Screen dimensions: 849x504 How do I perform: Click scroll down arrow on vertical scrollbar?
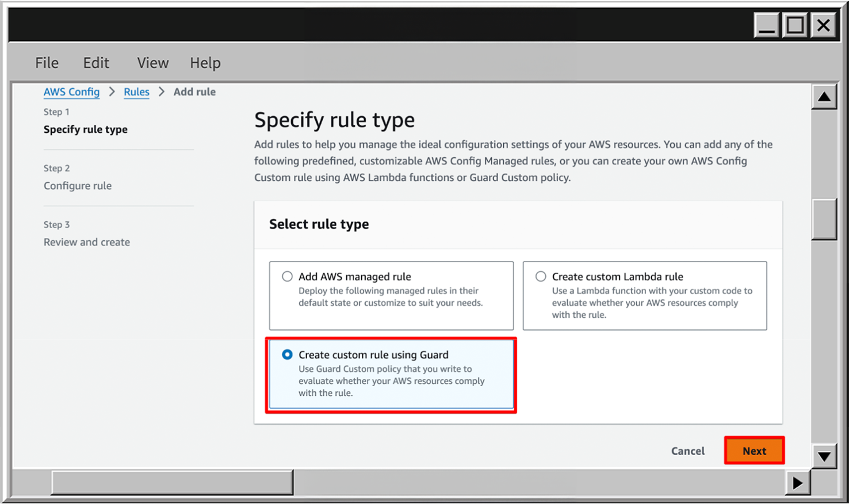(824, 457)
